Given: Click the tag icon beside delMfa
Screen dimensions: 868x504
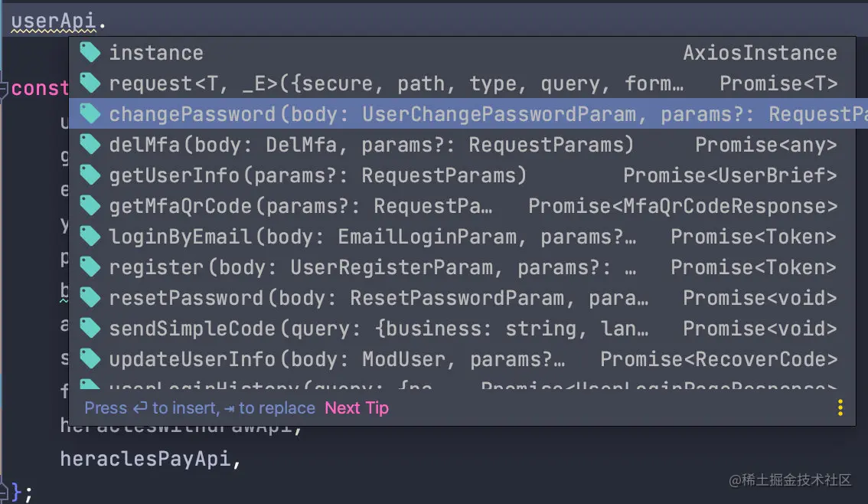Looking at the screenshot, I should pyautogui.click(x=90, y=144).
